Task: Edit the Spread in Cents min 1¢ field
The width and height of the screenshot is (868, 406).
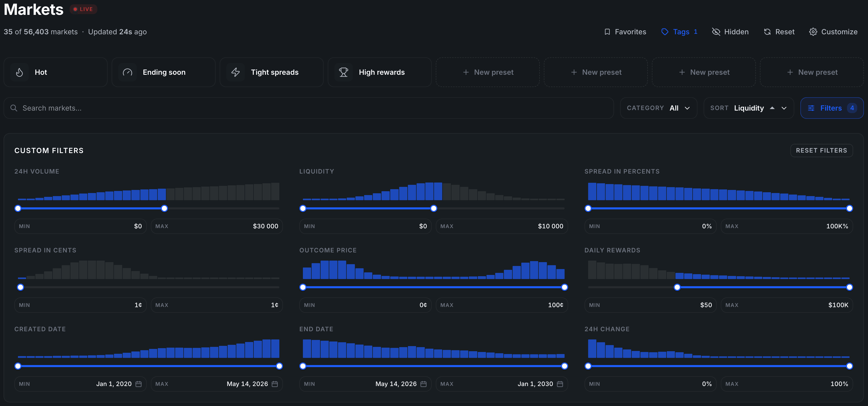Action: click(81, 305)
